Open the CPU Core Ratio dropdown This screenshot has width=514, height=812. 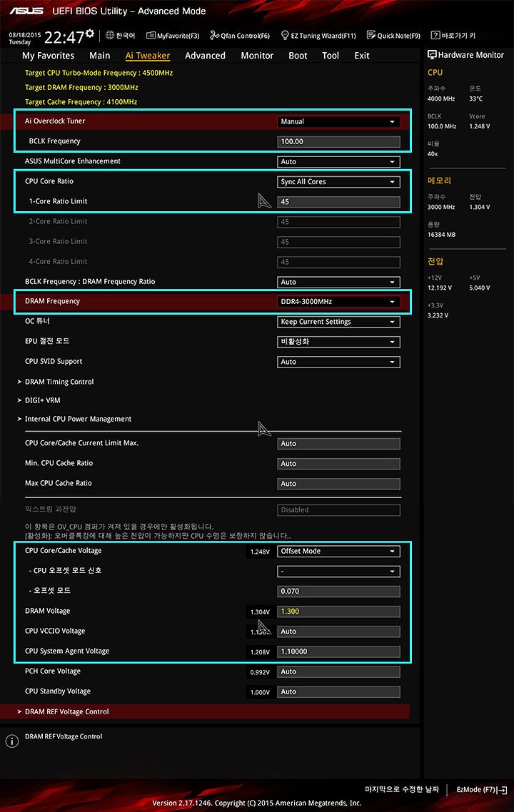(x=339, y=182)
